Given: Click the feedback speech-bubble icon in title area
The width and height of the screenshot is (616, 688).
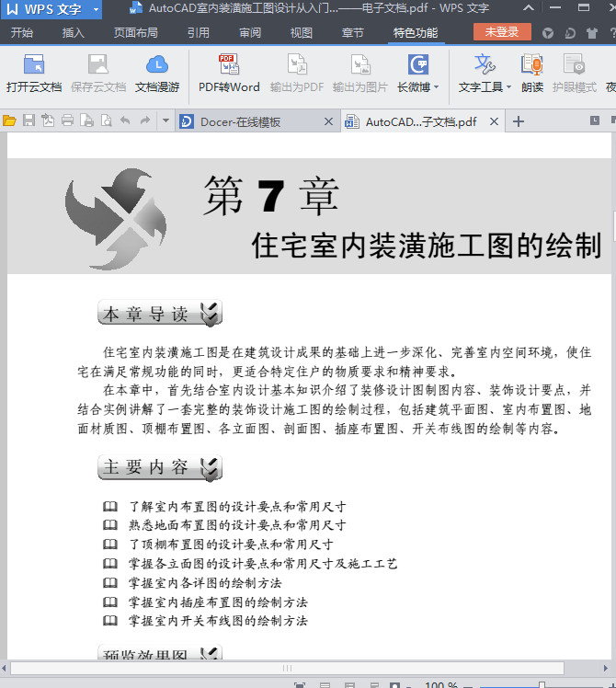Looking at the screenshot, I should [x=570, y=33].
